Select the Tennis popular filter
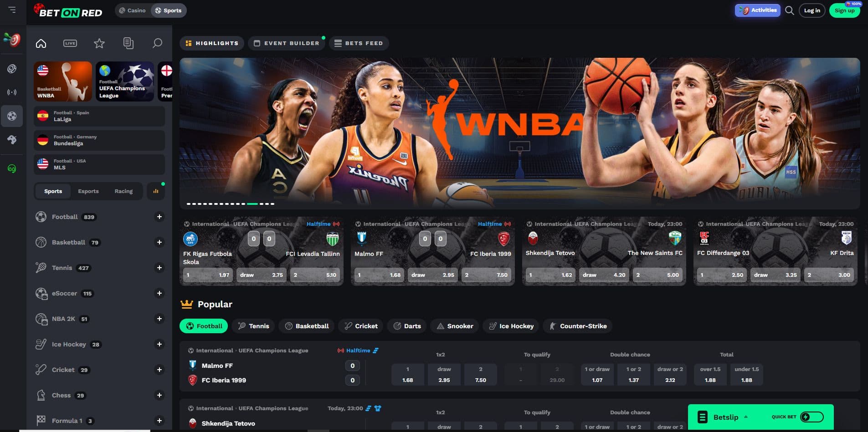 tap(254, 326)
